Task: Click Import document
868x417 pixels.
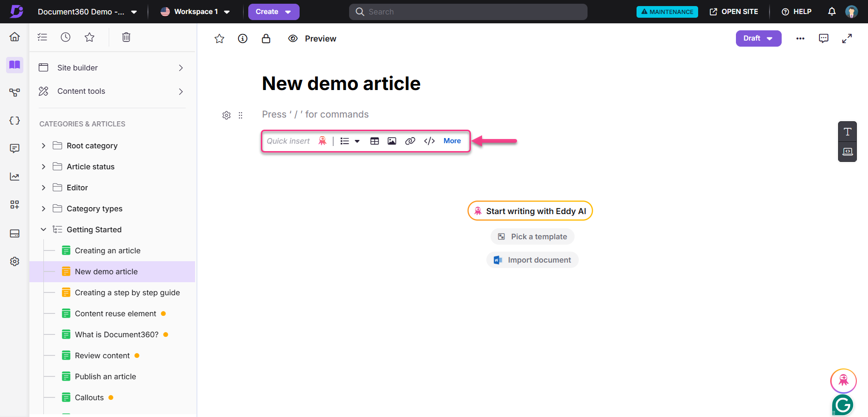Action: 532,260
